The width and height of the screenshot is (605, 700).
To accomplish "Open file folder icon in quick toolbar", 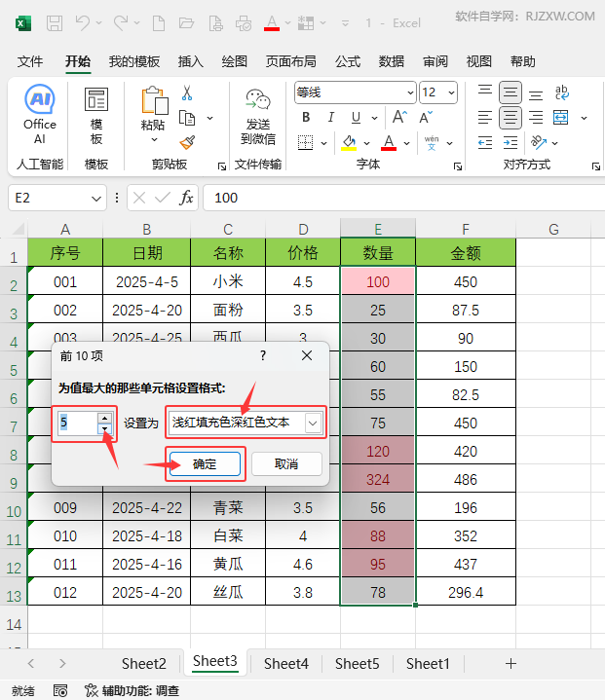I will (186, 22).
